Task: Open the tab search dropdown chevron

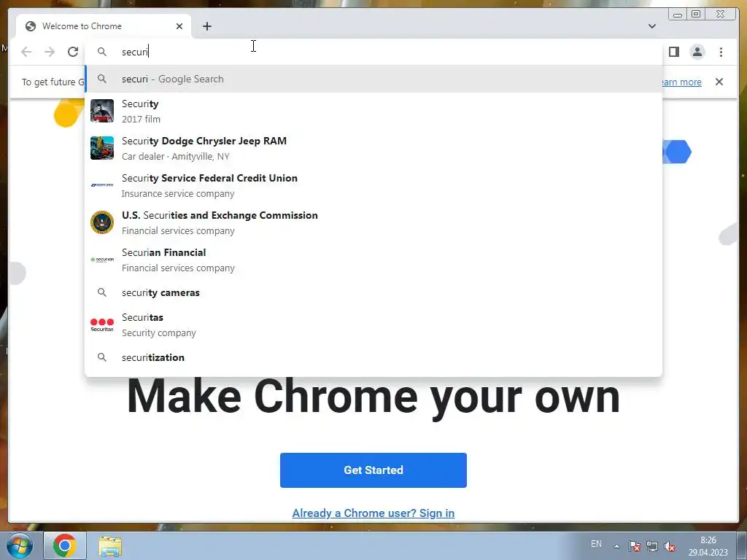Action: pyautogui.click(x=651, y=26)
